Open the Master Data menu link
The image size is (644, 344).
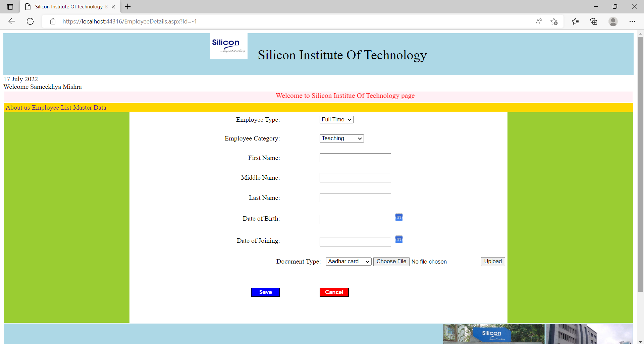point(90,108)
